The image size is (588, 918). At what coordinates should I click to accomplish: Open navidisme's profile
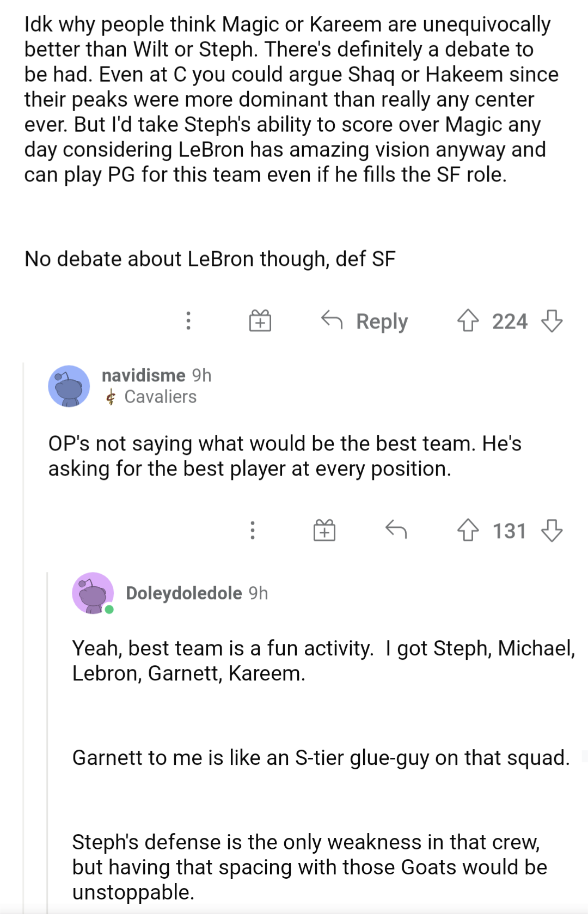(x=143, y=375)
